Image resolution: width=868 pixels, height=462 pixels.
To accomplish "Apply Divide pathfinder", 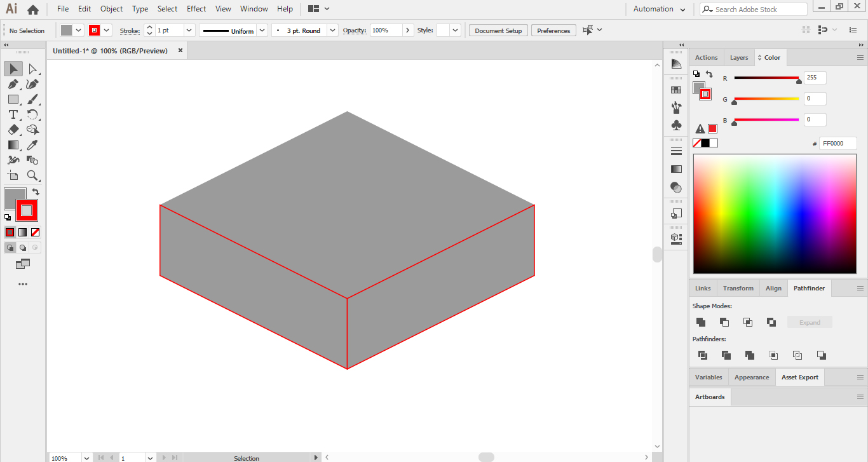I will [x=702, y=355].
